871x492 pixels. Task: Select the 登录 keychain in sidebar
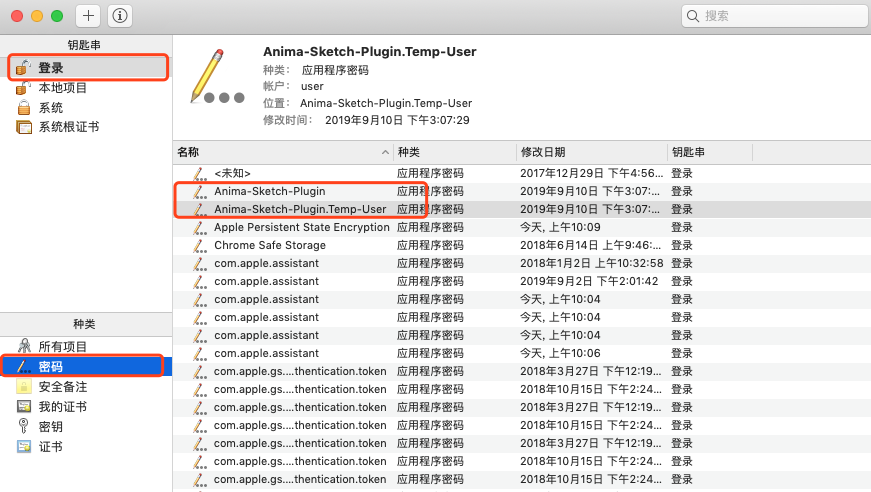pos(51,68)
